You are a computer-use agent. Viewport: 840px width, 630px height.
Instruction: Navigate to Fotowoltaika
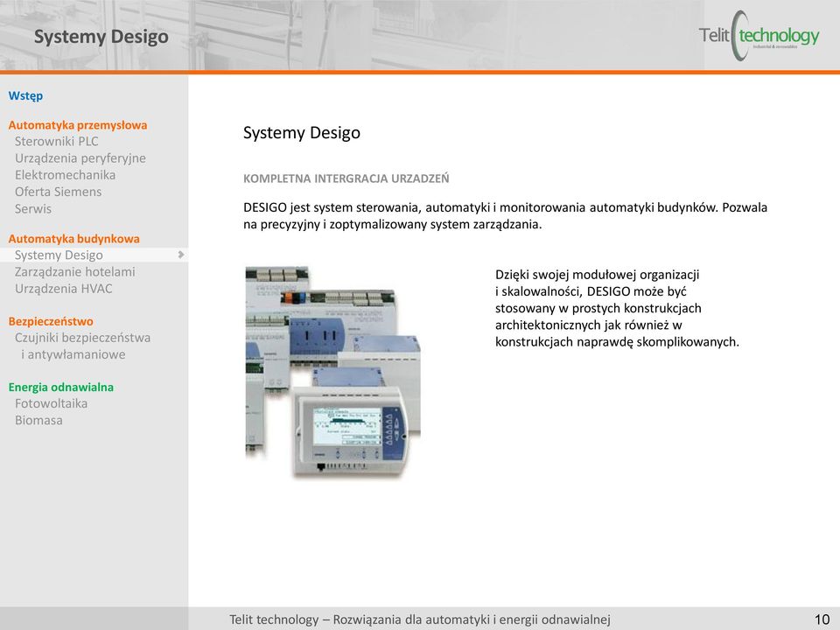pos(51,403)
